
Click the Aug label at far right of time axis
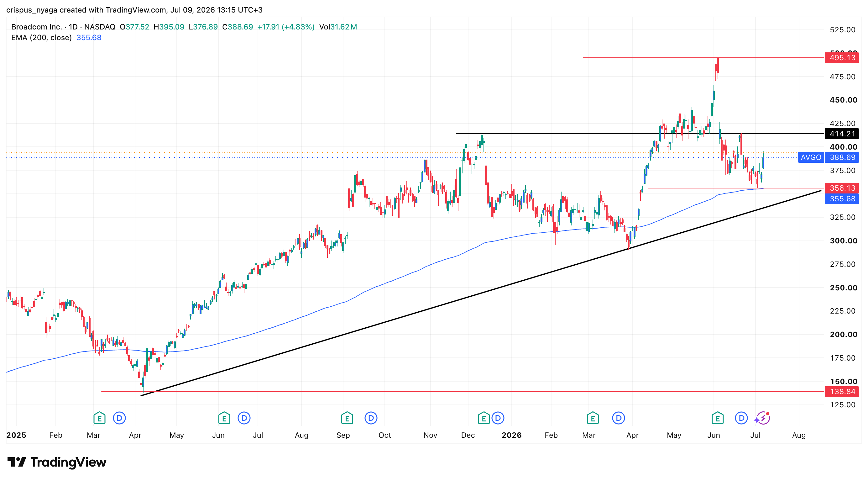(799, 435)
